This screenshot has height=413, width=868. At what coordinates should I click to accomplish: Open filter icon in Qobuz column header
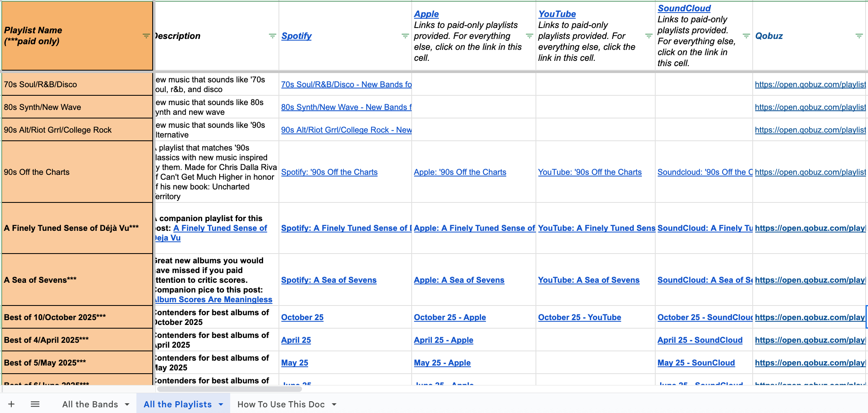click(859, 36)
